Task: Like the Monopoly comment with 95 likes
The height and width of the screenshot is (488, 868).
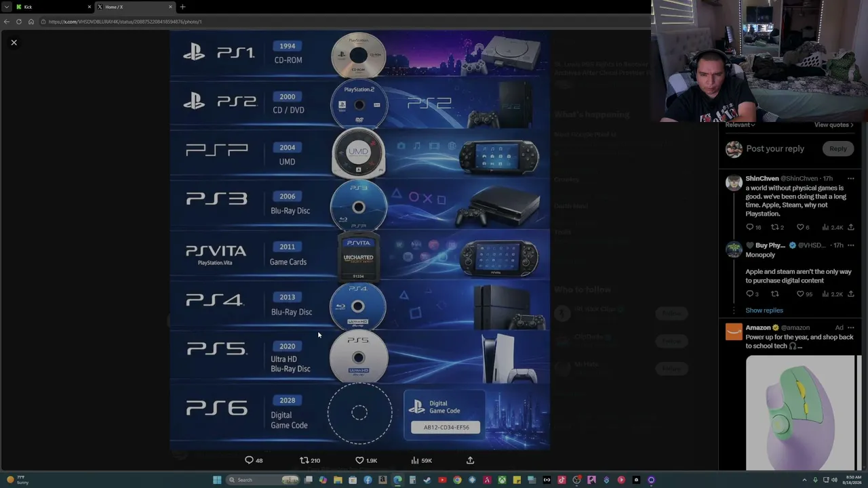Action: [804, 294]
